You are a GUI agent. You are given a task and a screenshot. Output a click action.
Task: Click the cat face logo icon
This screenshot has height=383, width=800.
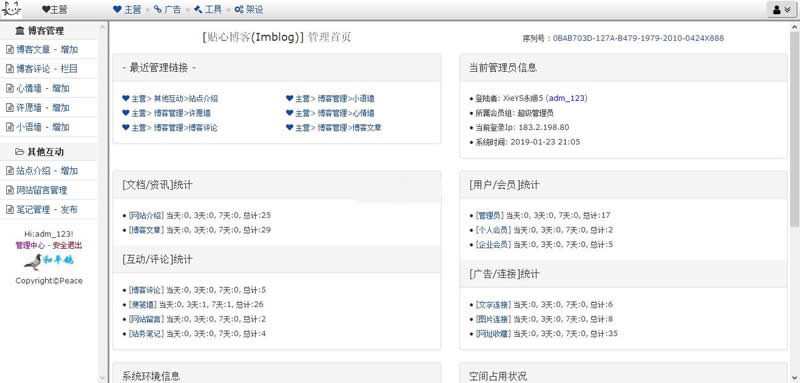11,9
